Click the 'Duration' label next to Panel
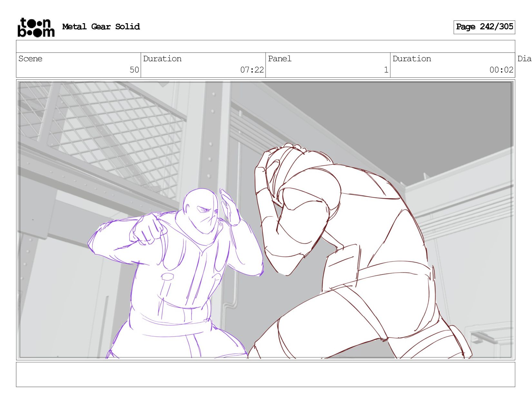The image size is (532, 411). 412,59
